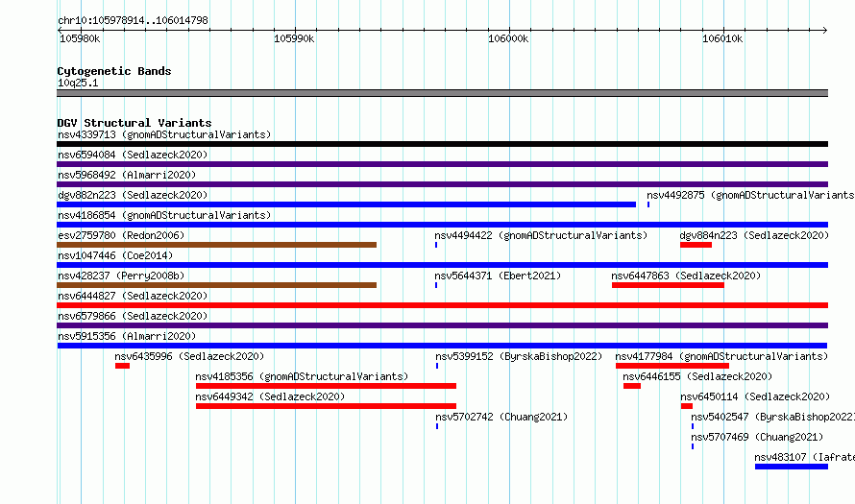The image size is (855, 504).
Task: Click the nsv5402547 variant label
Action: 772,417
